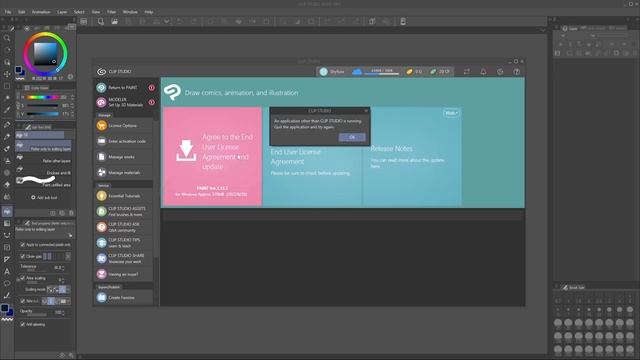Toggle Apply to connected pixels only checkbox
The image size is (640, 360).
click(23, 245)
